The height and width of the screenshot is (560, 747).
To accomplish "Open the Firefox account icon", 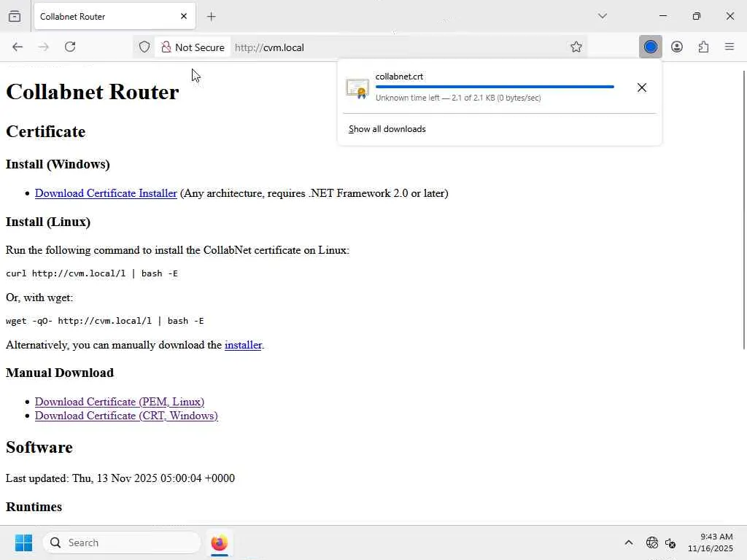I will (677, 47).
